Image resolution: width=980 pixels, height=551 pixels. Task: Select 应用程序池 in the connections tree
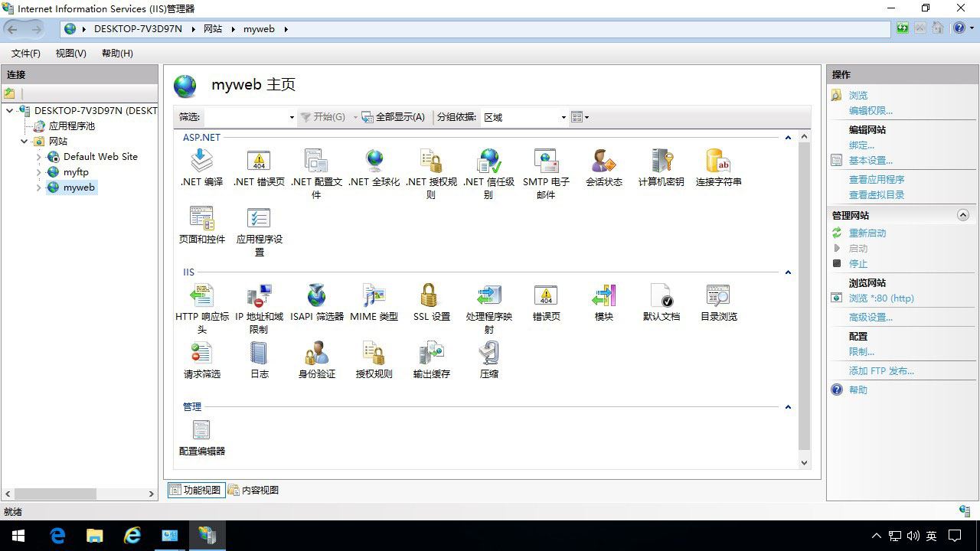pos(72,126)
